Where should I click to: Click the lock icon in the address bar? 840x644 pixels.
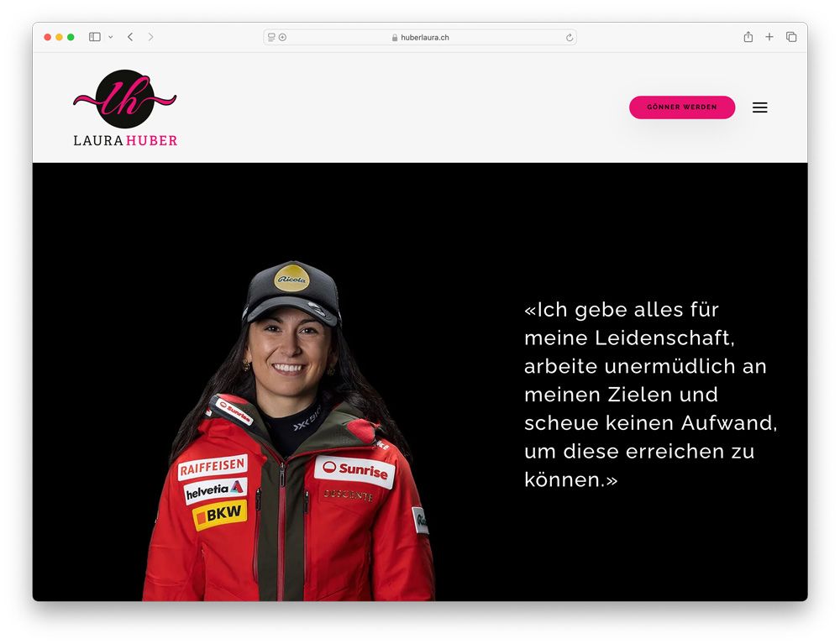pos(395,38)
